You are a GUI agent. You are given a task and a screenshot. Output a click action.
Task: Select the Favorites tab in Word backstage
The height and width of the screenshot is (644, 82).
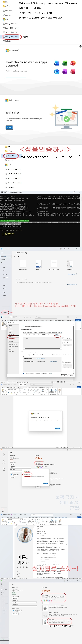[x=24, y=279]
